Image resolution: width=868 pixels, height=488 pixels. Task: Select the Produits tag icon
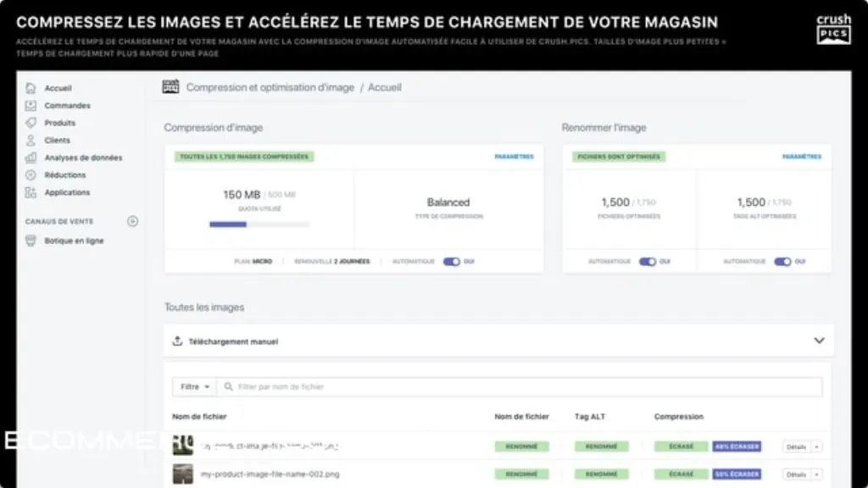click(31, 123)
